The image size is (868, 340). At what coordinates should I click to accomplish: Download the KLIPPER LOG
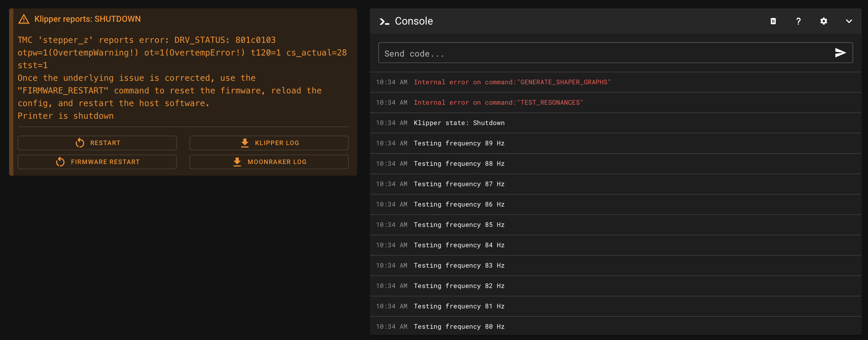(269, 143)
